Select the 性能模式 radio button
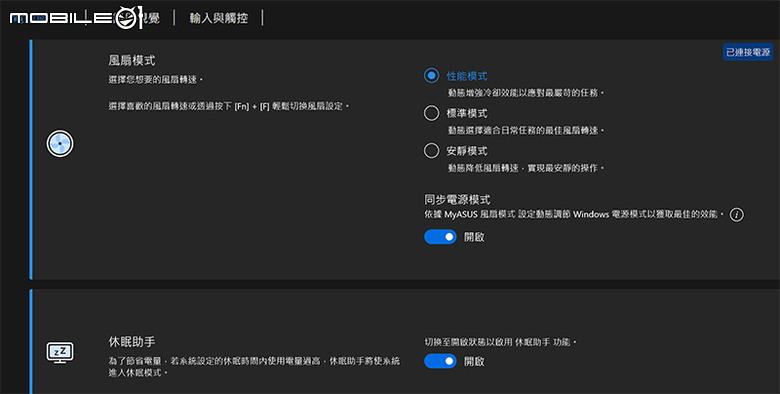 [431, 76]
